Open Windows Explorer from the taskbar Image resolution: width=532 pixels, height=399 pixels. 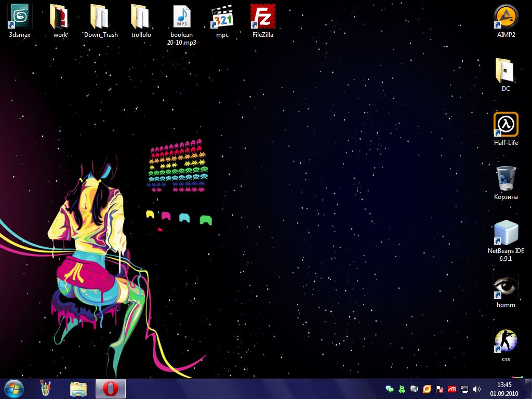coord(78,389)
